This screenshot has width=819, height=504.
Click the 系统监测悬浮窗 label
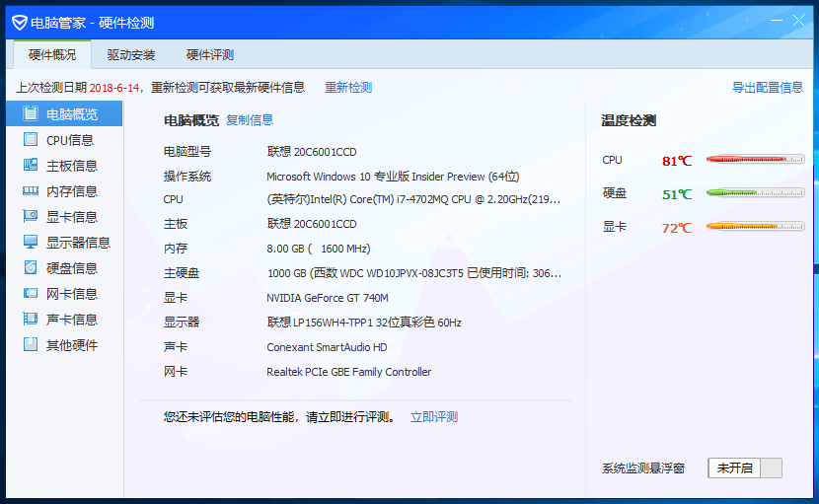[643, 468]
